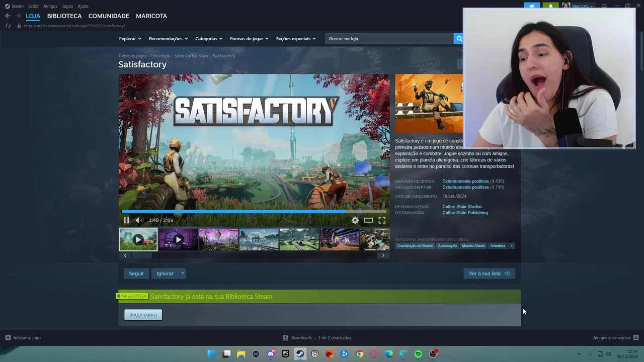
Task: Select the Aventura tag
Action: click(498, 246)
